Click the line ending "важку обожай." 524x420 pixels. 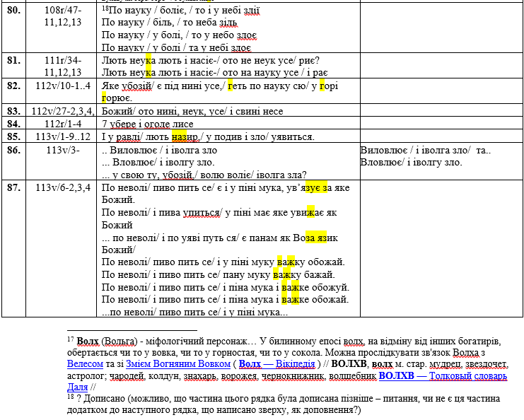223,262
